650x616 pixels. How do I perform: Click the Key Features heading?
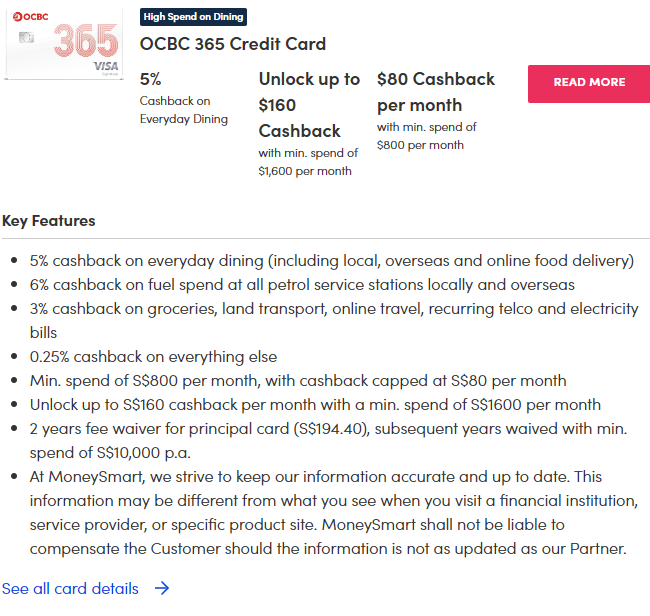pyautogui.click(x=49, y=221)
